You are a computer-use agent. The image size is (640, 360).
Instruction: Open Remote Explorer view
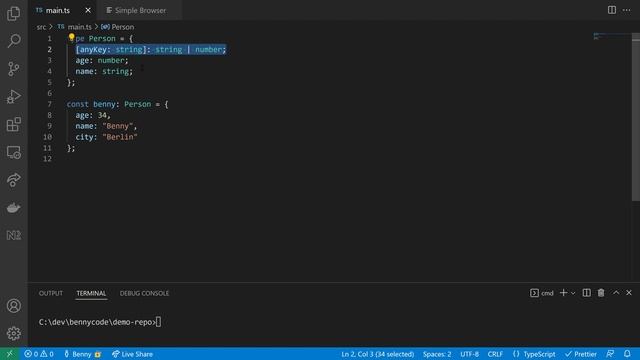click(x=13, y=152)
